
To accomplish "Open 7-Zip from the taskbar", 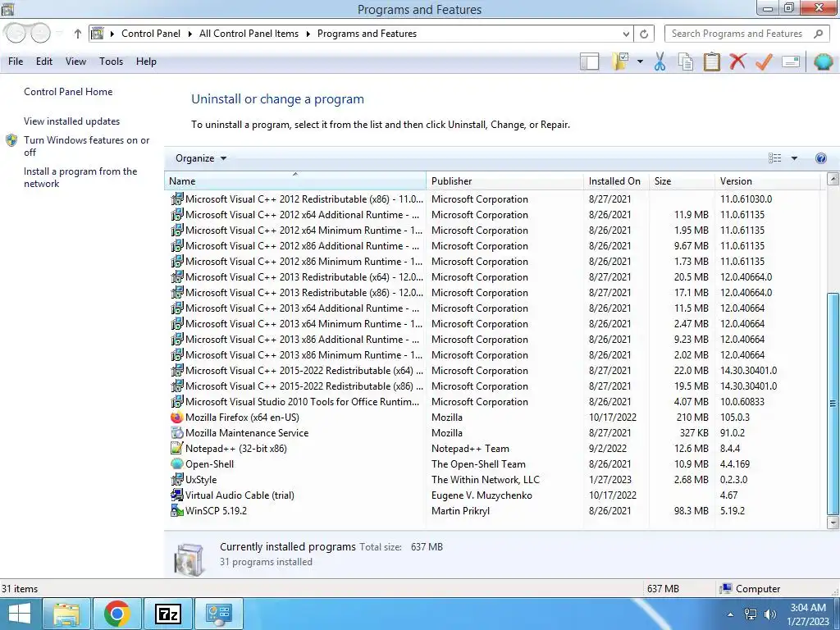I will [x=168, y=614].
